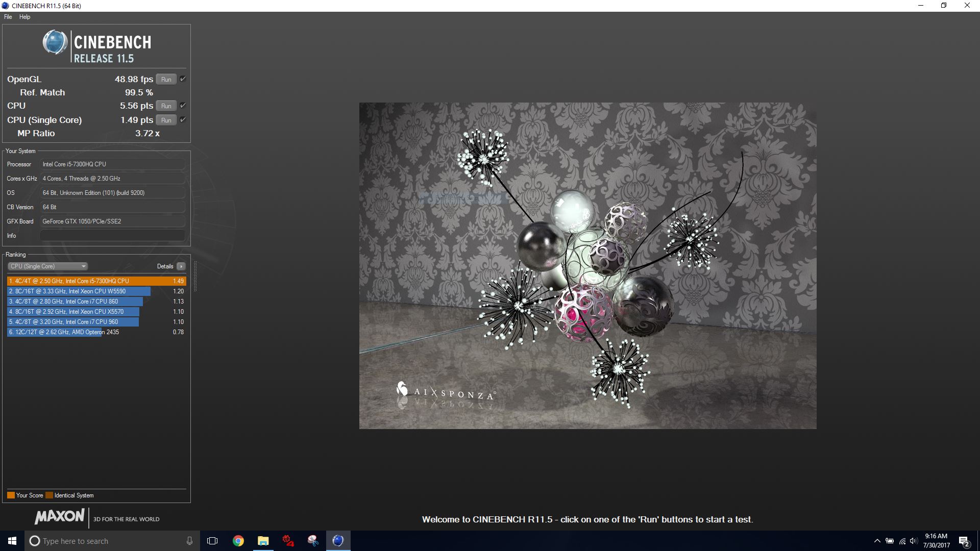Toggle the CPU Single Core checkbox
Viewport: 980px width, 551px height.
(x=183, y=119)
